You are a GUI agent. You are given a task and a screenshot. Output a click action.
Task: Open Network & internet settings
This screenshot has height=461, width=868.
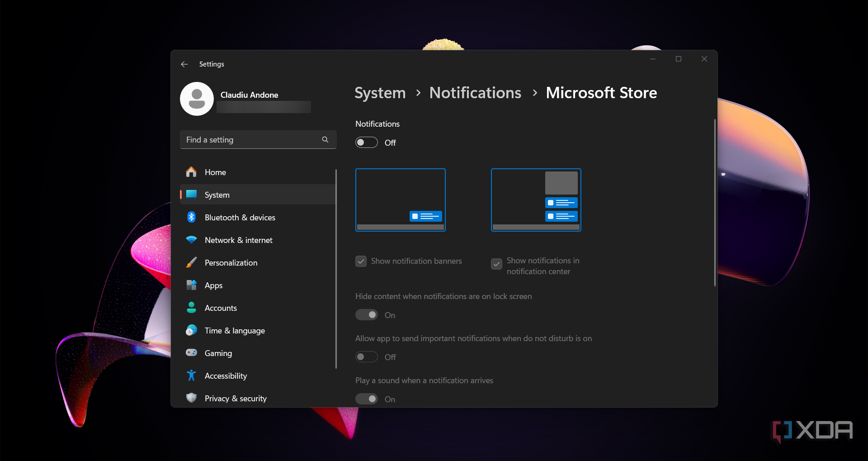coord(258,240)
